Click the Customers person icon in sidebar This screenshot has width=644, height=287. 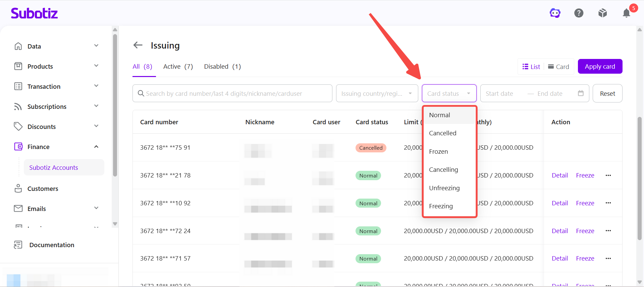pos(18,189)
